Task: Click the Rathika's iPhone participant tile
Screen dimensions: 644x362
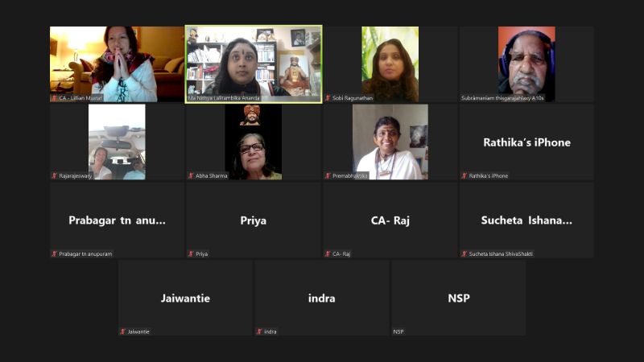Action: (526, 142)
